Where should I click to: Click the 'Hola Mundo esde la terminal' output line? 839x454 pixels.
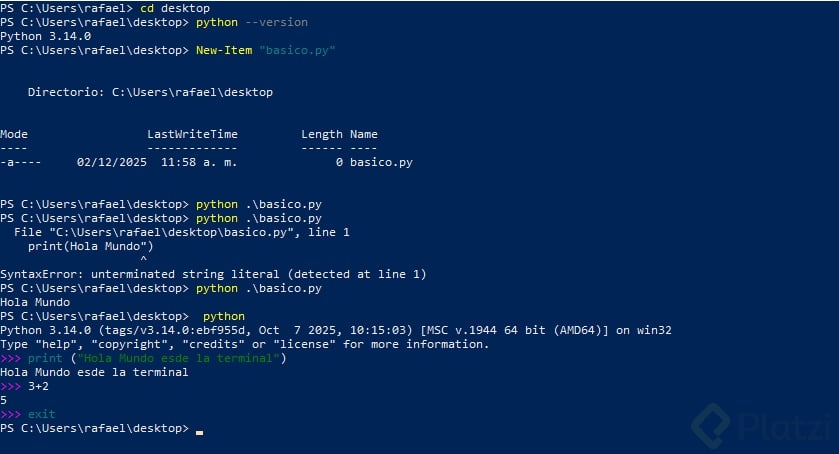94,372
